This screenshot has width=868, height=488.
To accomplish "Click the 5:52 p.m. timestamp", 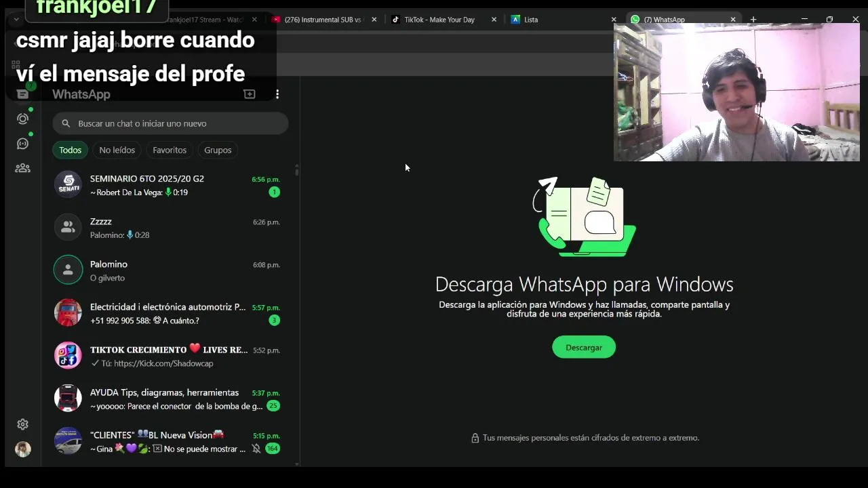I will (x=267, y=350).
